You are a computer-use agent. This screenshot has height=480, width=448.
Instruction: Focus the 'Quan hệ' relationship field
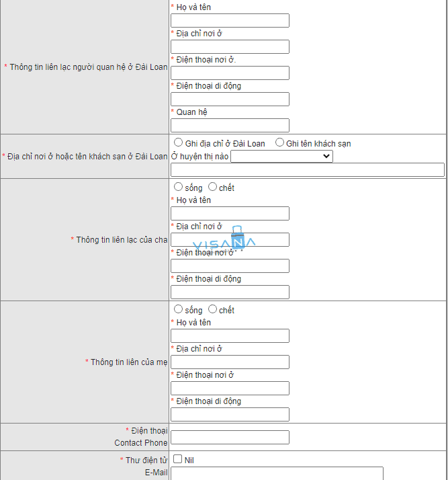click(230, 126)
